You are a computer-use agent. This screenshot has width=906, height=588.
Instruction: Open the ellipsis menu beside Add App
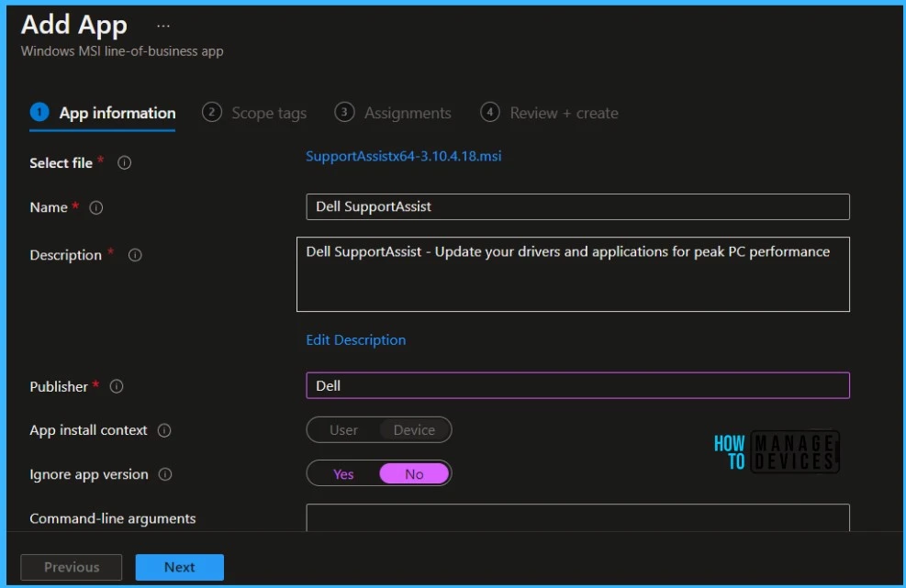tap(163, 26)
